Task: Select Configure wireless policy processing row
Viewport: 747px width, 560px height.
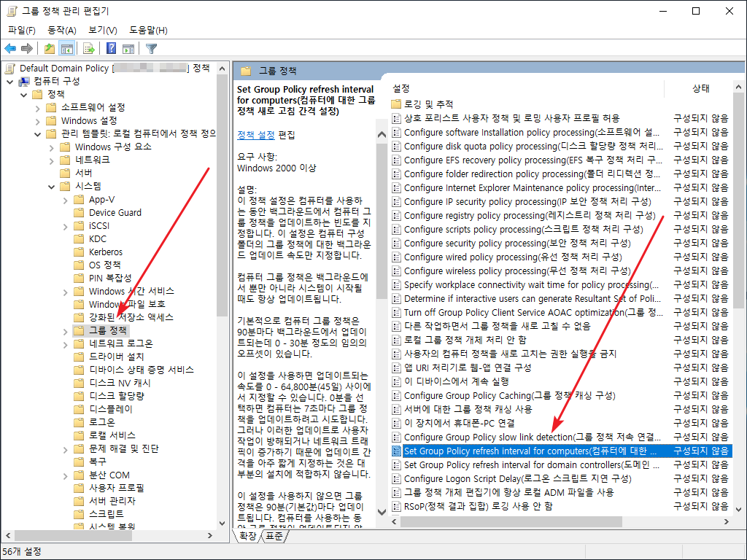Action: tap(561, 271)
